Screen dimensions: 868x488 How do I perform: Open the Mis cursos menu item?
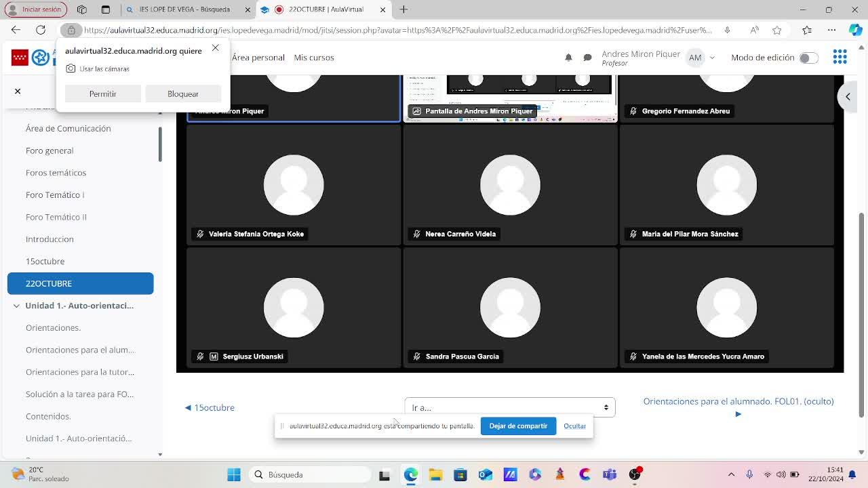314,58
